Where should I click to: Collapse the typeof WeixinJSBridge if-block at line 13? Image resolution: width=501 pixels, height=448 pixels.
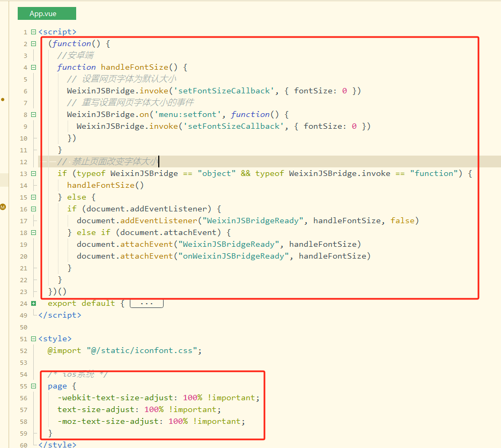(34, 174)
